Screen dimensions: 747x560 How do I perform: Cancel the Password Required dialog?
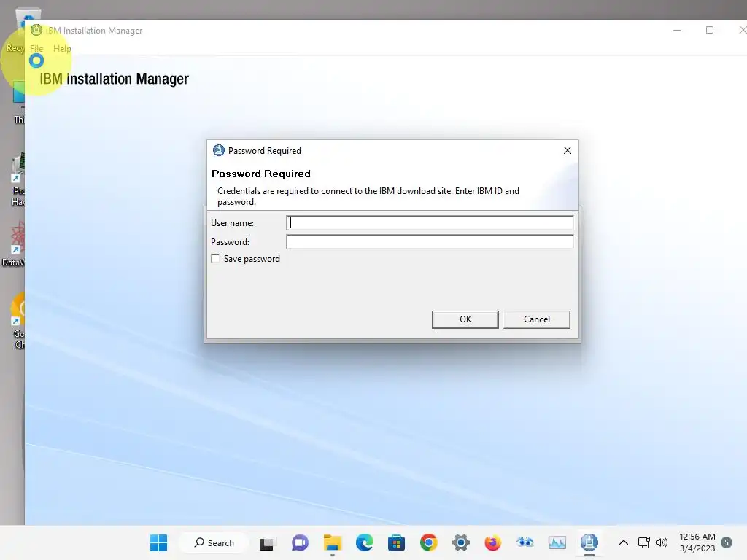536,319
